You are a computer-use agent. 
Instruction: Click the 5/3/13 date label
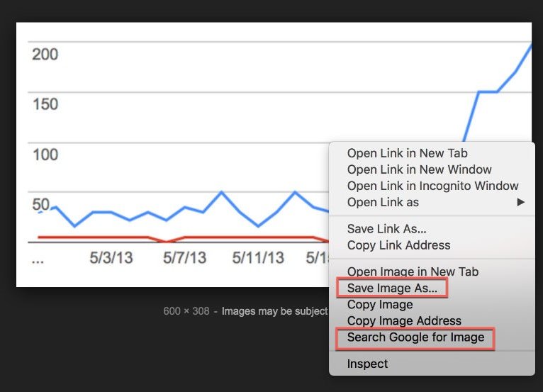coord(111,258)
